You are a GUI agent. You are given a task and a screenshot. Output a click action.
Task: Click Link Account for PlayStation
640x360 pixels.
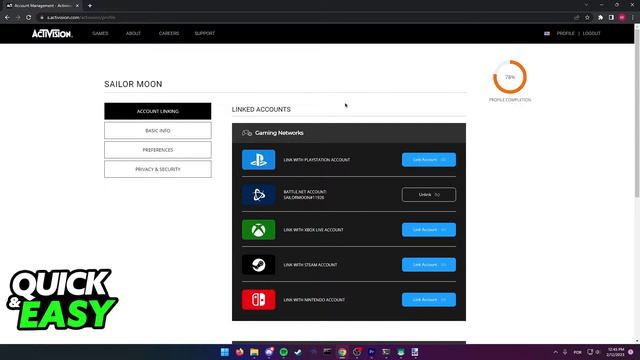click(x=429, y=160)
